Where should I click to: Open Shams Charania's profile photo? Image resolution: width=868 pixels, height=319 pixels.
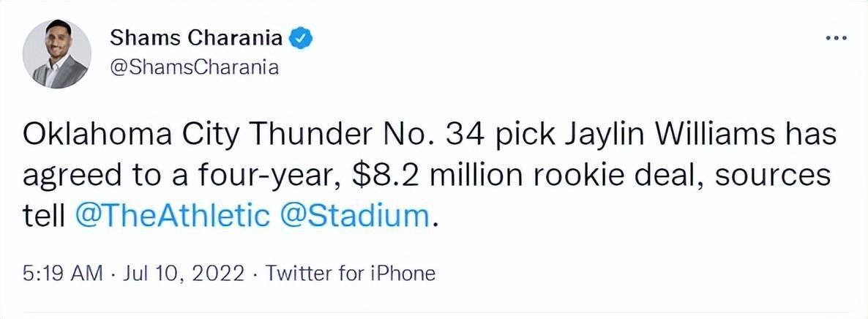point(57,53)
